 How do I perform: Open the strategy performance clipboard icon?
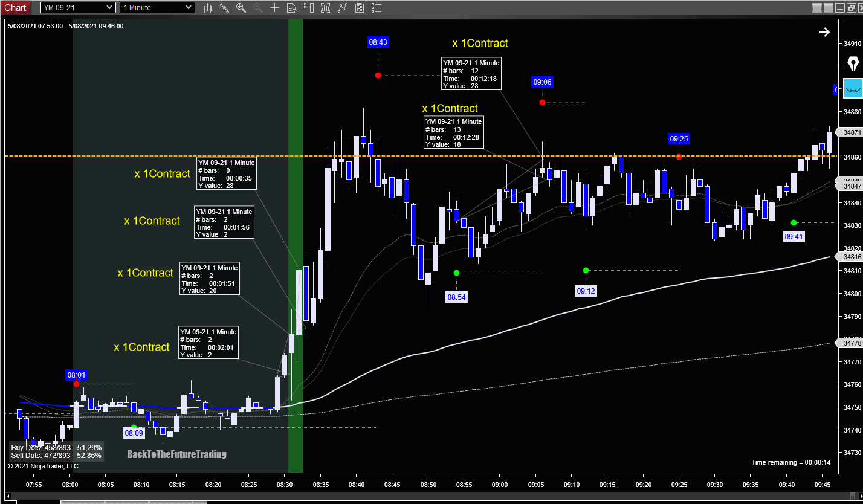click(360, 8)
